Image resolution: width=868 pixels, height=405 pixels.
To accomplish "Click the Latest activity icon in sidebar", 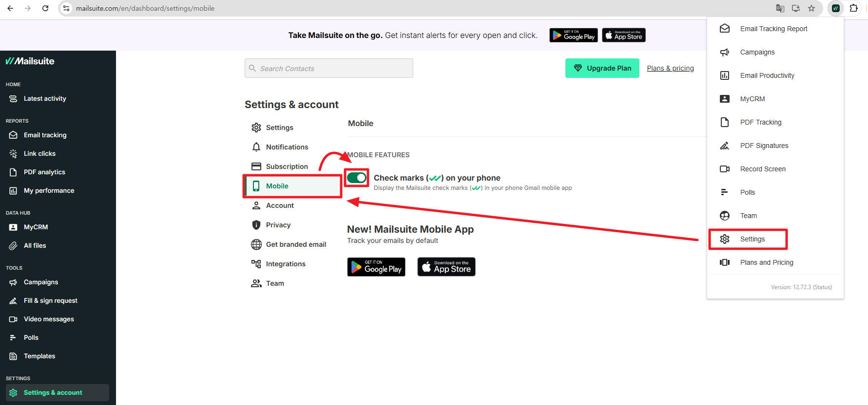I will coord(13,98).
